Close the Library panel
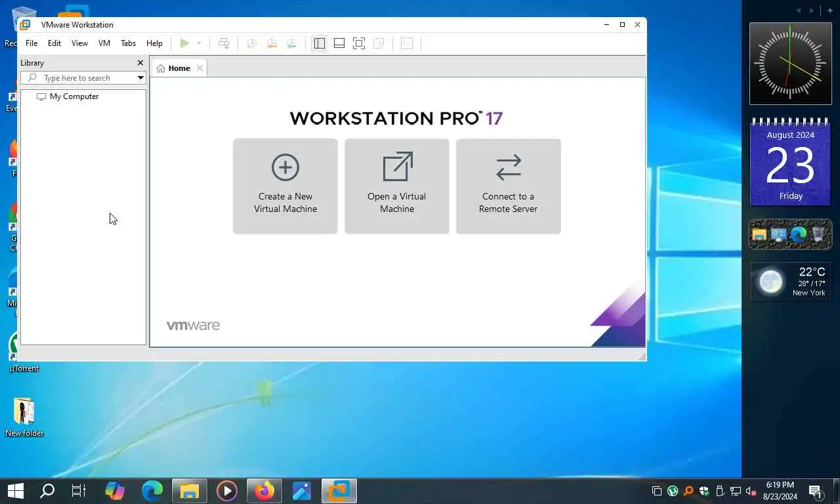The height and width of the screenshot is (504, 840). pyautogui.click(x=140, y=63)
